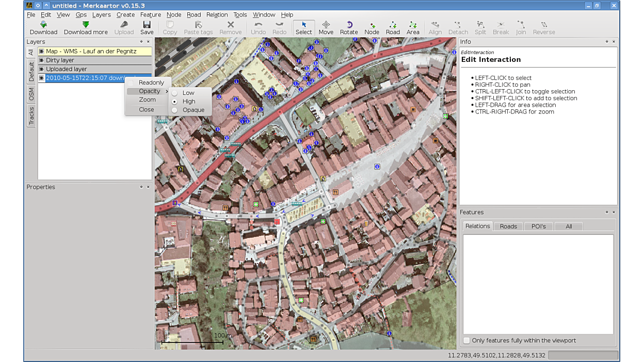Open the Feature menu
Screen dimensions: 644x362
(x=150, y=14)
